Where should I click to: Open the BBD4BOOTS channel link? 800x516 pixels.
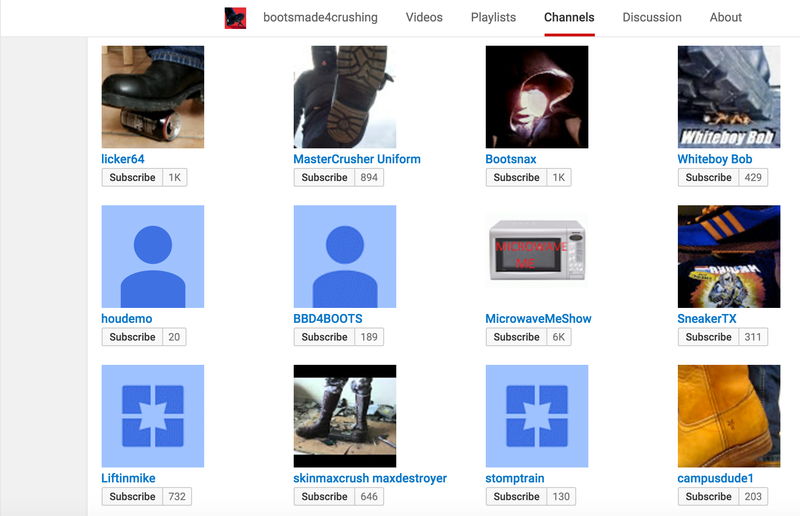coord(328,319)
